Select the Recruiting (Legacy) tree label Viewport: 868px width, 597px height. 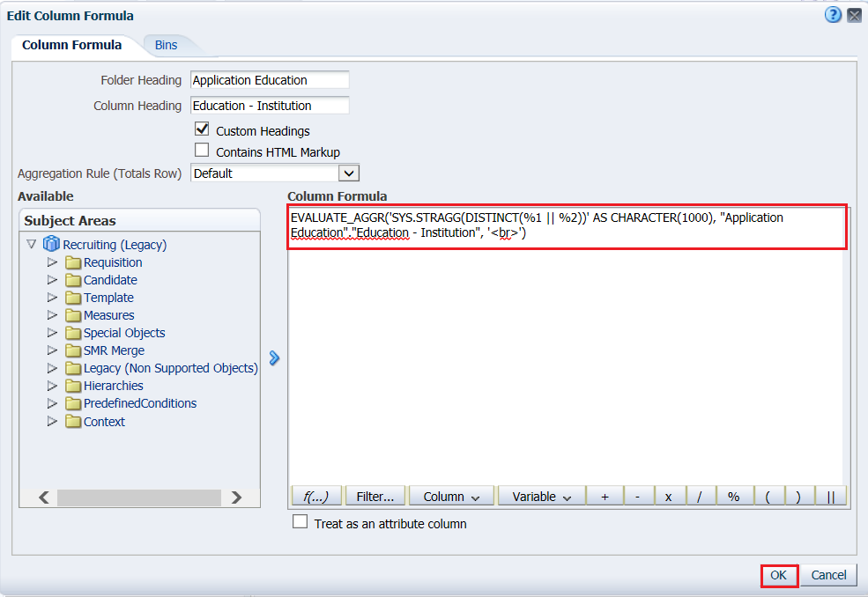(115, 245)
